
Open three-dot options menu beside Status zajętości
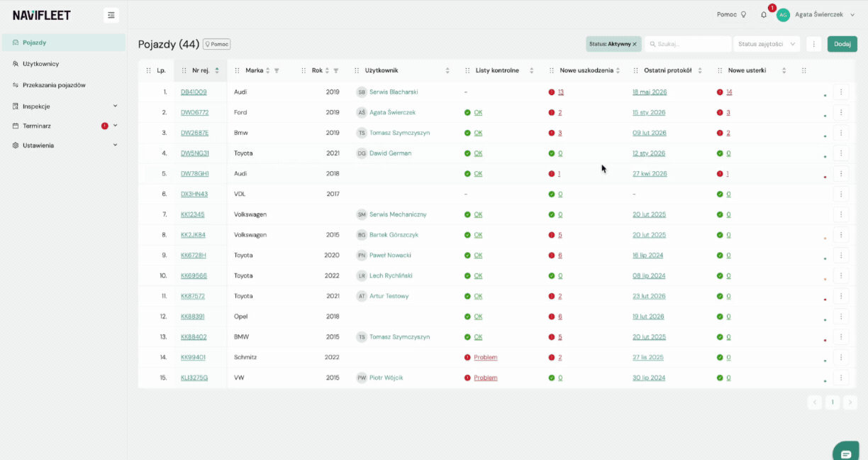pyautogui.click(x=813, y=44)
